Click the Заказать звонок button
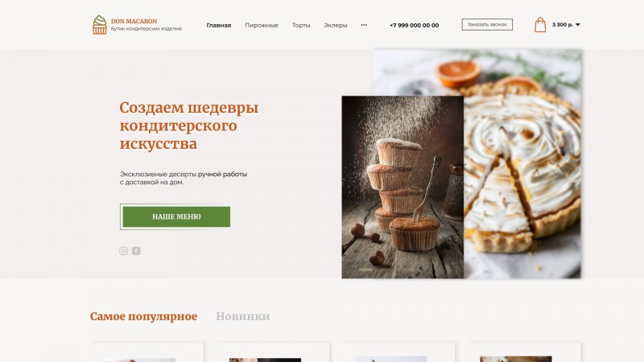This screenshot has height=362, width=644. [487, 25]
